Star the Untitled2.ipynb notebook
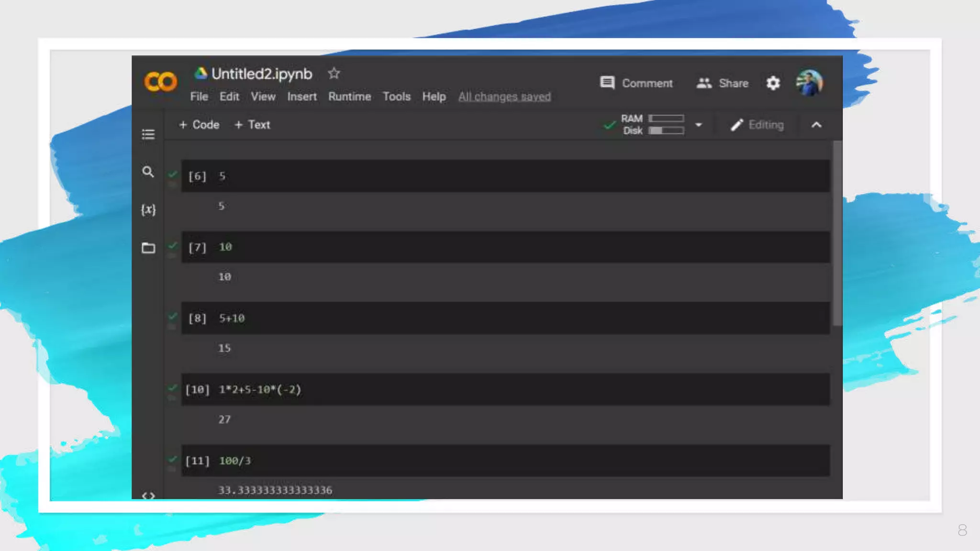 334,74
